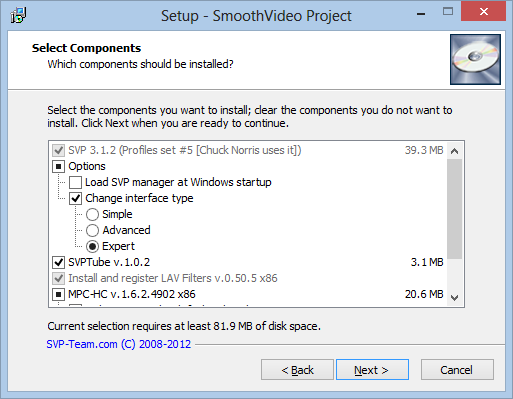Enable Load SVP manager at Windows startup
513x399 pixels.
[75, 182]
